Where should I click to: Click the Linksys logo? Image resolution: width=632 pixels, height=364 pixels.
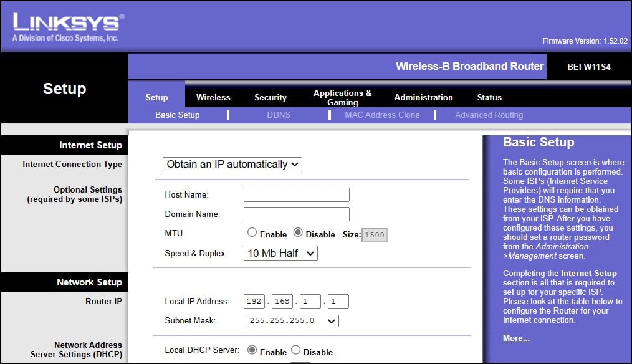(68, 27)
